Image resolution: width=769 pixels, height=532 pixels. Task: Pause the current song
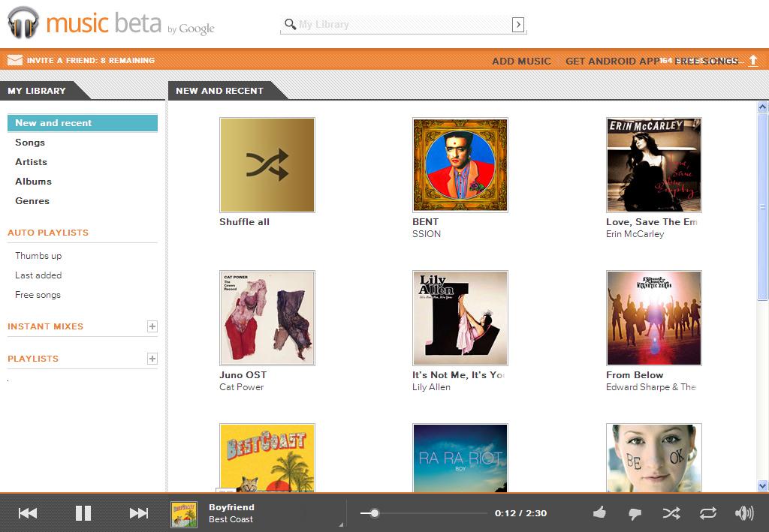pos(83,513)
